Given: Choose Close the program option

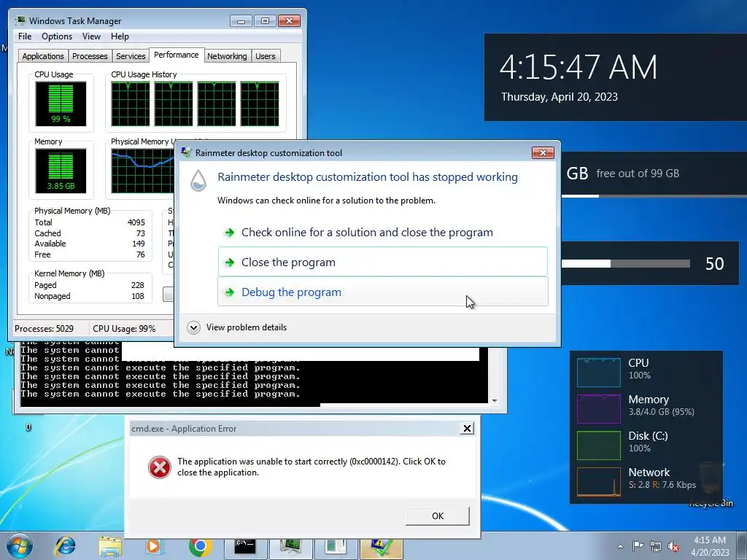Looking at the screenshot, I should coord(383,262).
